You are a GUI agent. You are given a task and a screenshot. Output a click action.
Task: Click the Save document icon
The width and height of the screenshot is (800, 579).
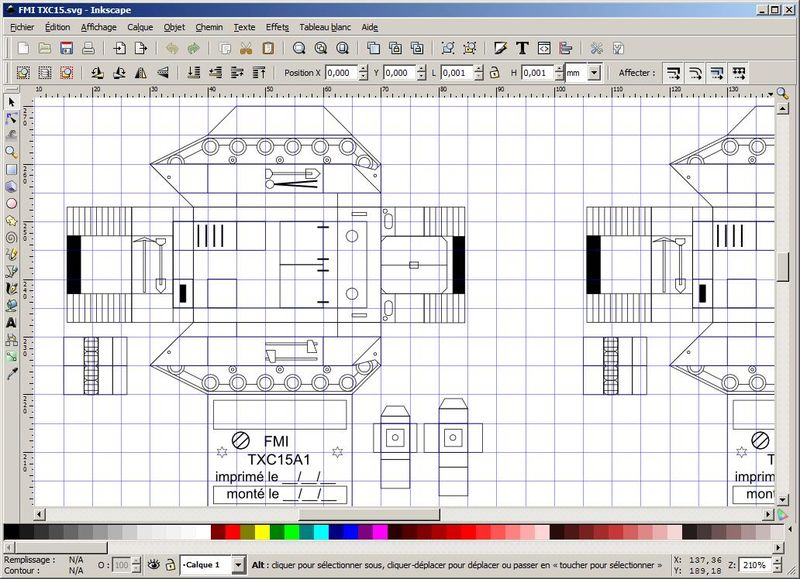click(x=66, y=48)
